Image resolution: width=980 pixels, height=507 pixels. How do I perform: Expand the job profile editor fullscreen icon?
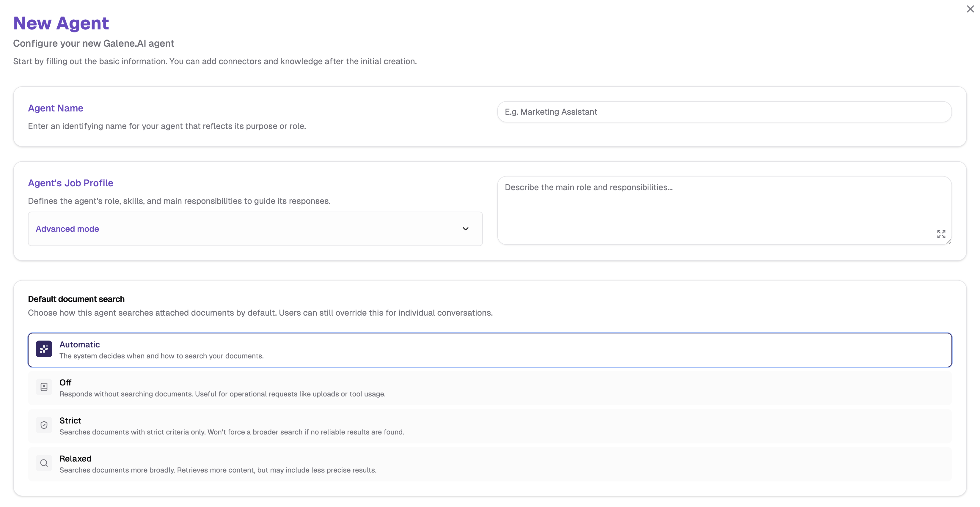pyautogui.click(x=941, y=234)
